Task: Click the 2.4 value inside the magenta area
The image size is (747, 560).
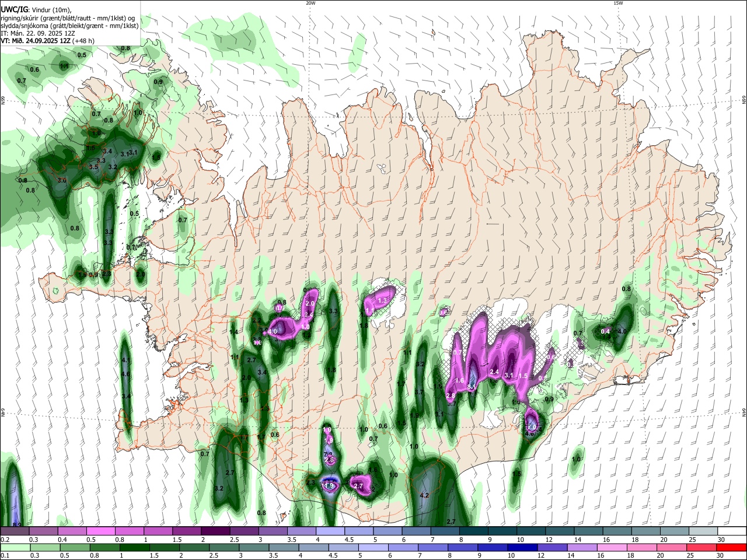Action: click(494, 372)
